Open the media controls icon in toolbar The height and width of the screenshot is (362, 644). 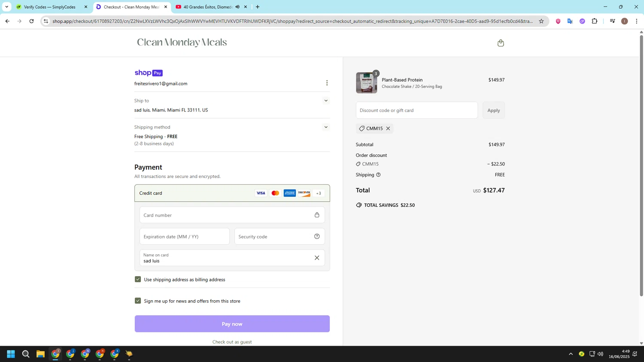[x=613, y=21]
